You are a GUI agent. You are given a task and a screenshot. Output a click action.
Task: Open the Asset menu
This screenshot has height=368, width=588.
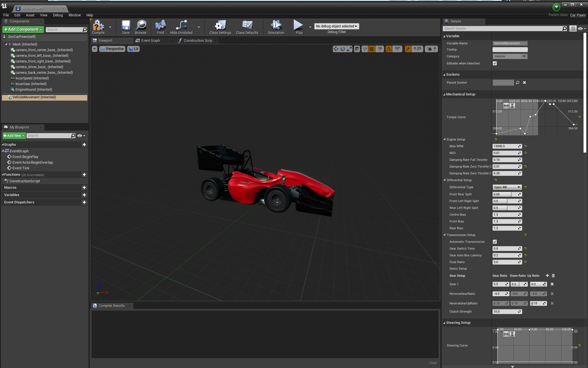(x=30, y=15)
